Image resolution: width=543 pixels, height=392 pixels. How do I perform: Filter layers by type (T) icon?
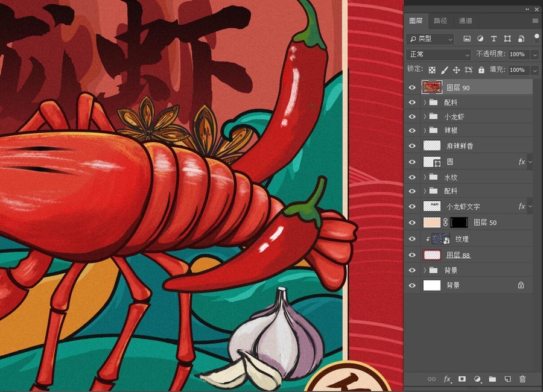[494, 39]
